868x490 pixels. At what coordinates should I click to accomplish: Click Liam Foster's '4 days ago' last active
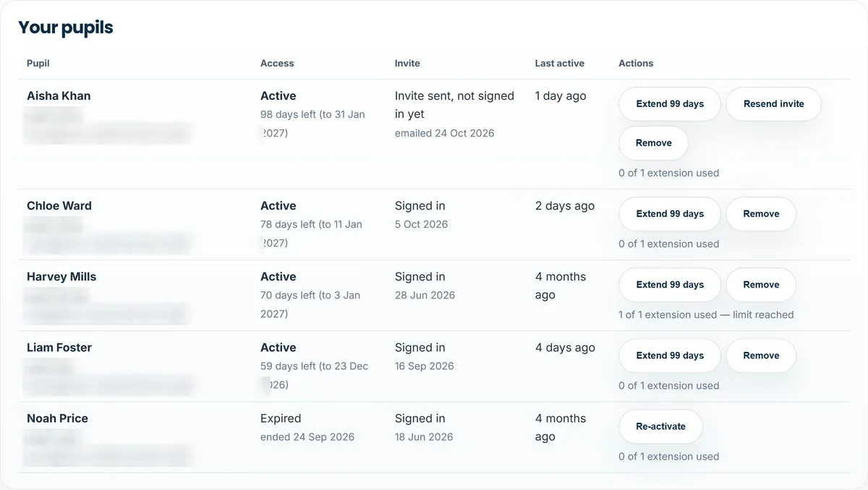point(565,348)
